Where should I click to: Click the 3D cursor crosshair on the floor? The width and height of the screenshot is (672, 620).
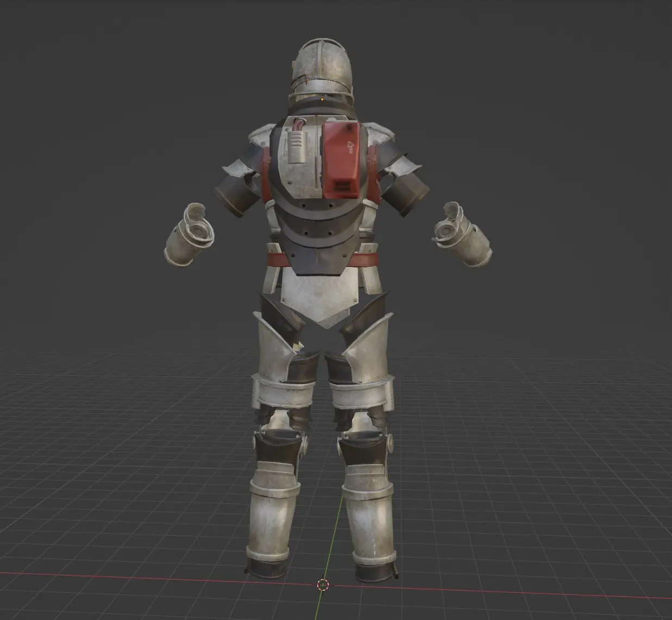click(x=323, y=585)
